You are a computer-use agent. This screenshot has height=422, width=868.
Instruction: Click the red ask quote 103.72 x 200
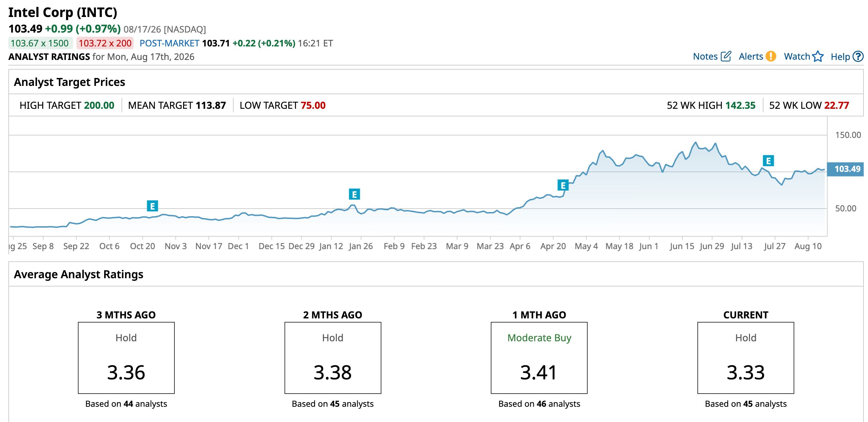pos(105,43)
